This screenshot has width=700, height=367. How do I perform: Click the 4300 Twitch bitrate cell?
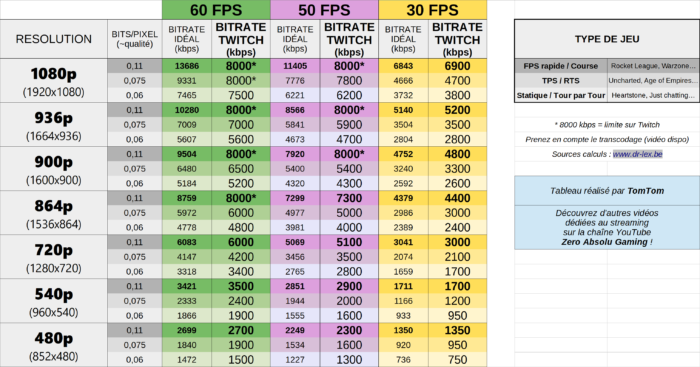(x=349, y=184)
